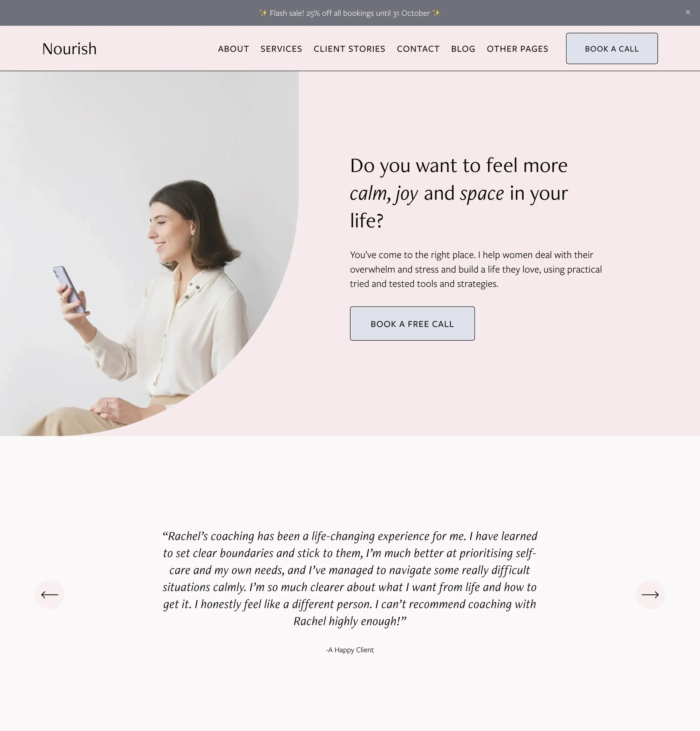The image size is (700, 731).
Task: Click the sparkle emoji after October
Action: (x=436, y=13)
